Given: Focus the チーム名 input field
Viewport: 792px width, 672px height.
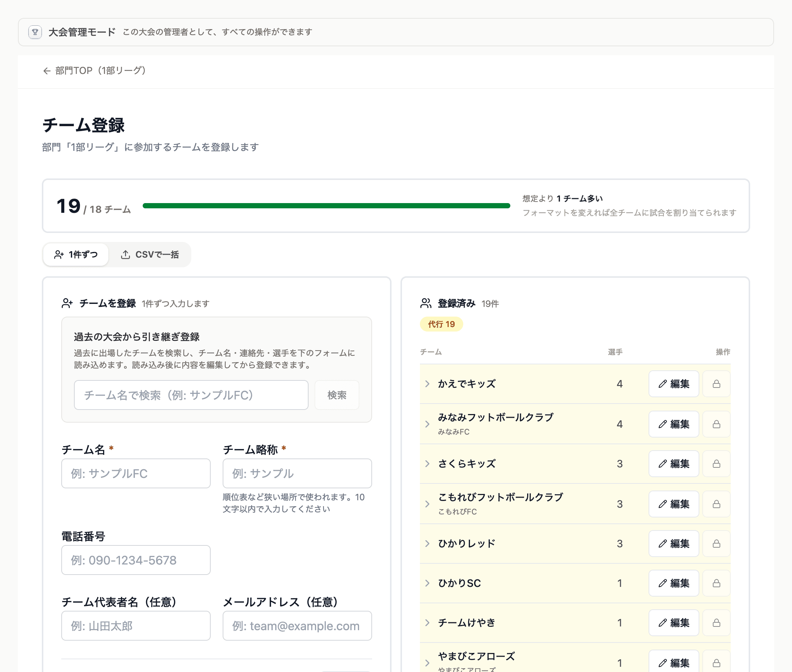Looking at the screenshot, I should point(136,473).
